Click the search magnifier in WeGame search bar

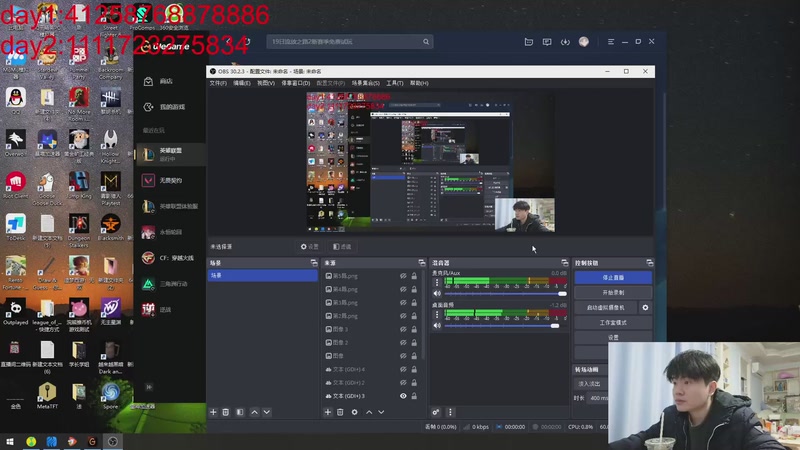[426, 42]
